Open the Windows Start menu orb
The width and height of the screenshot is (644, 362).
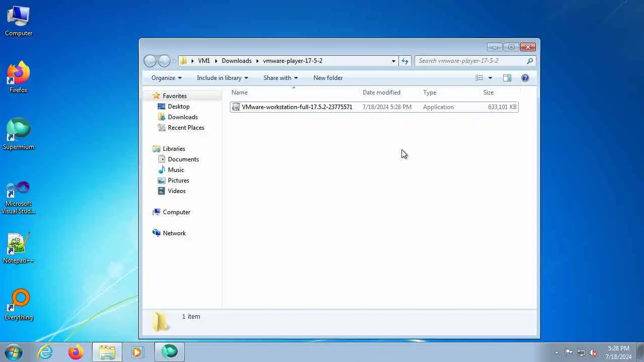tap(13, 352)
